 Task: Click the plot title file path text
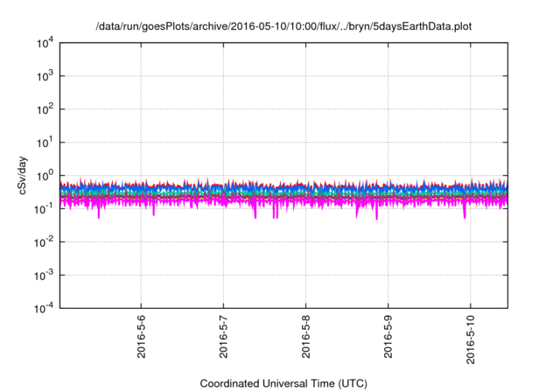pos(283,27)
